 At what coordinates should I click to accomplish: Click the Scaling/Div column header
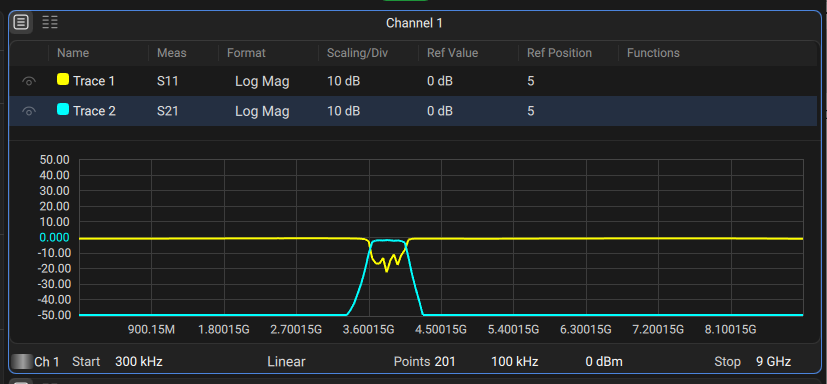(358, 53)
